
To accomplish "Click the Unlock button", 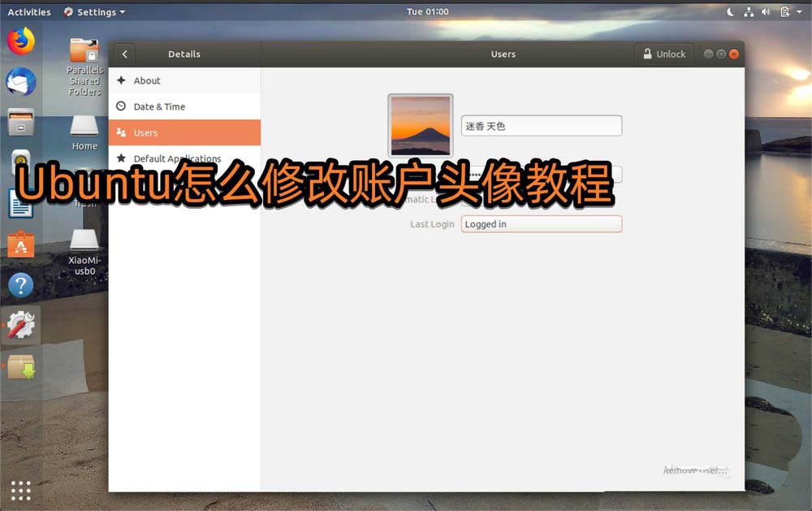I will point(664,54).
